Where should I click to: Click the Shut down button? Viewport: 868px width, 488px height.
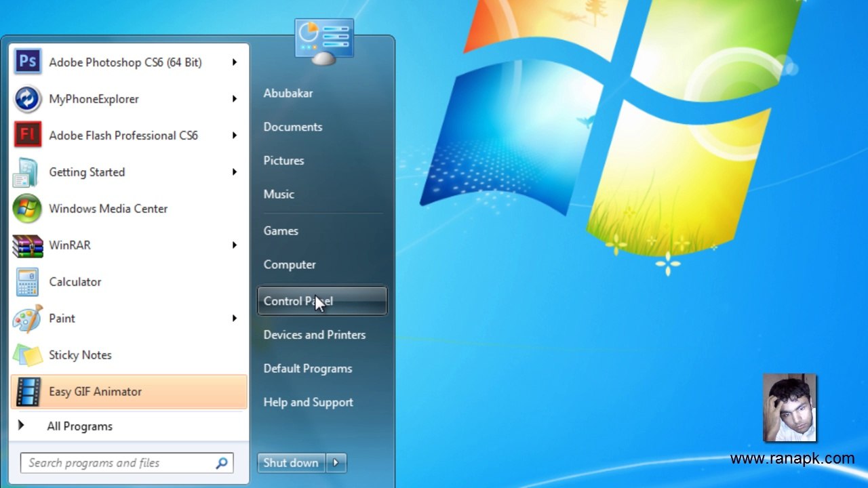click(291, 463)
